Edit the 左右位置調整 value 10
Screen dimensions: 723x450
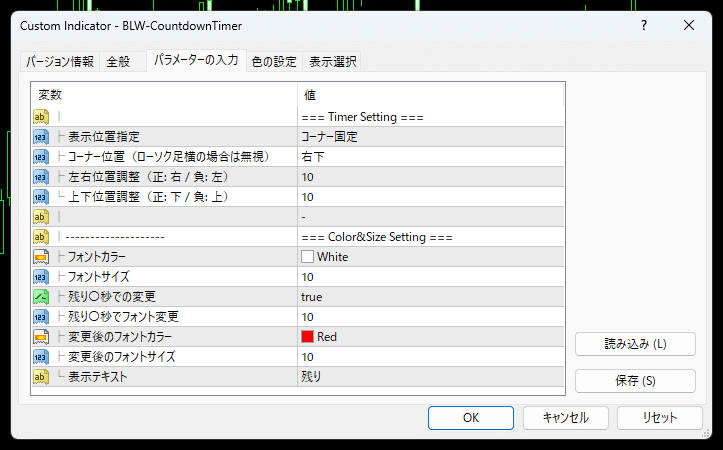point(431,177)
